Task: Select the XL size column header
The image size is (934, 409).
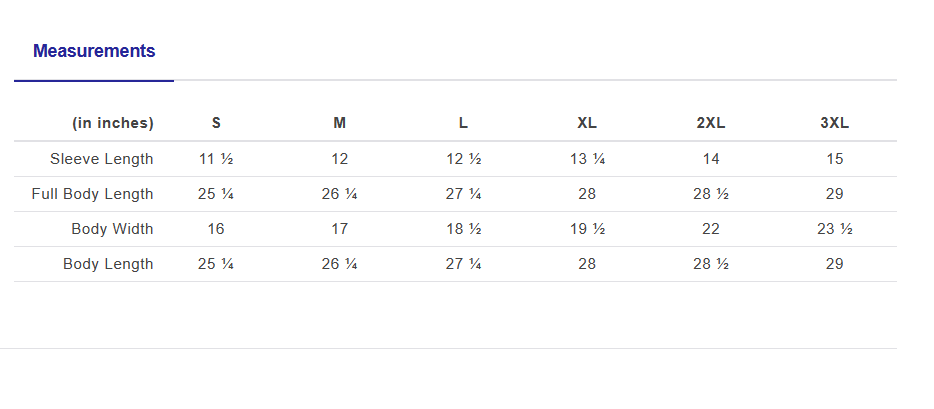Action: [x=587, y=123]
